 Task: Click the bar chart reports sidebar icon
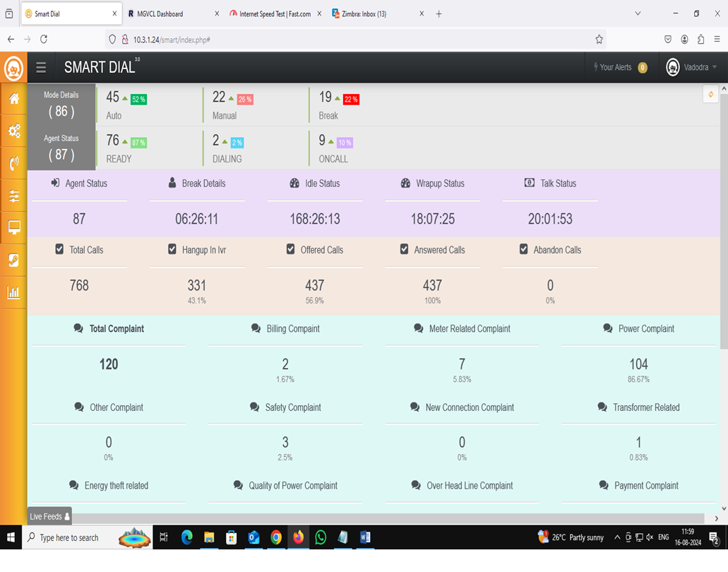pos(13,292)
